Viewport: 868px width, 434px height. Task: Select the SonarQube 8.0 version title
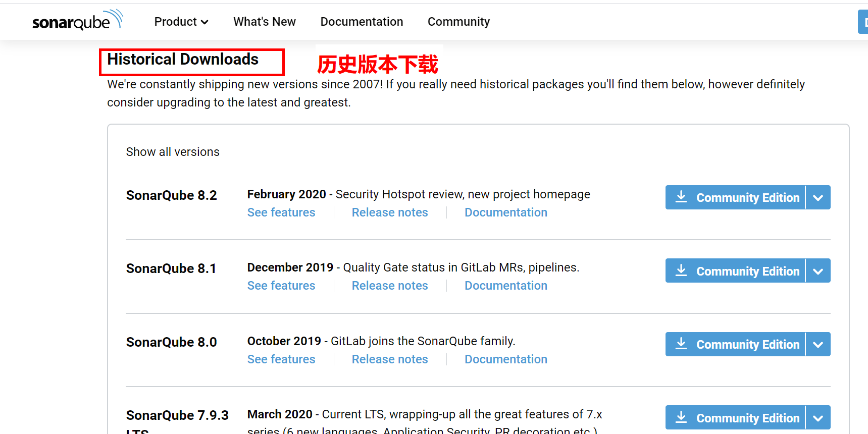[x=172, y=342]
